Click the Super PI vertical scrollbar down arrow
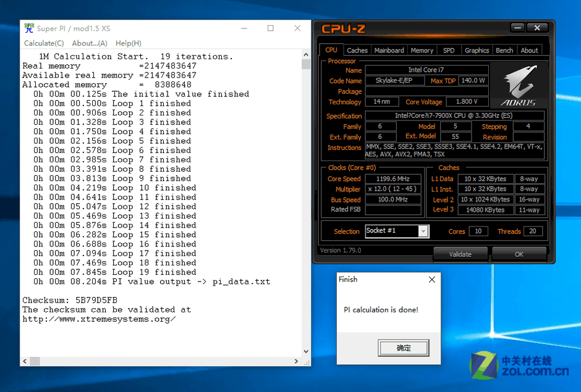 pos(306,351)
